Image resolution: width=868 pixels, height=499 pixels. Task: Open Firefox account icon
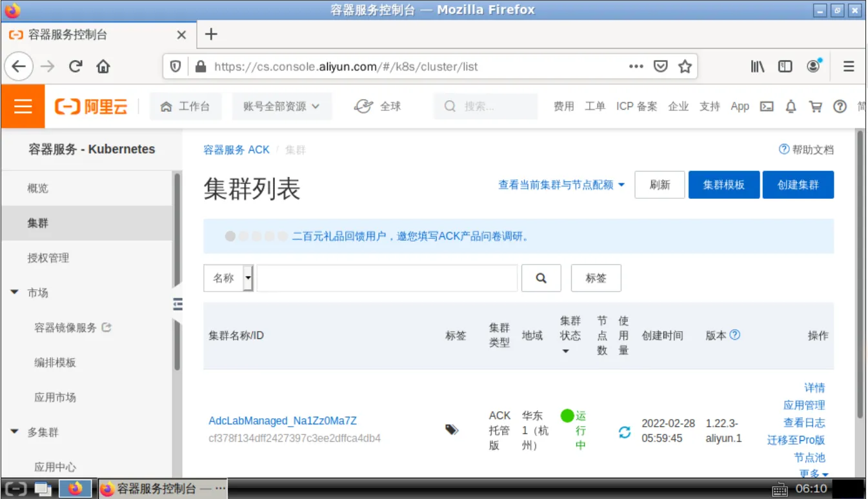coord(814,66)
